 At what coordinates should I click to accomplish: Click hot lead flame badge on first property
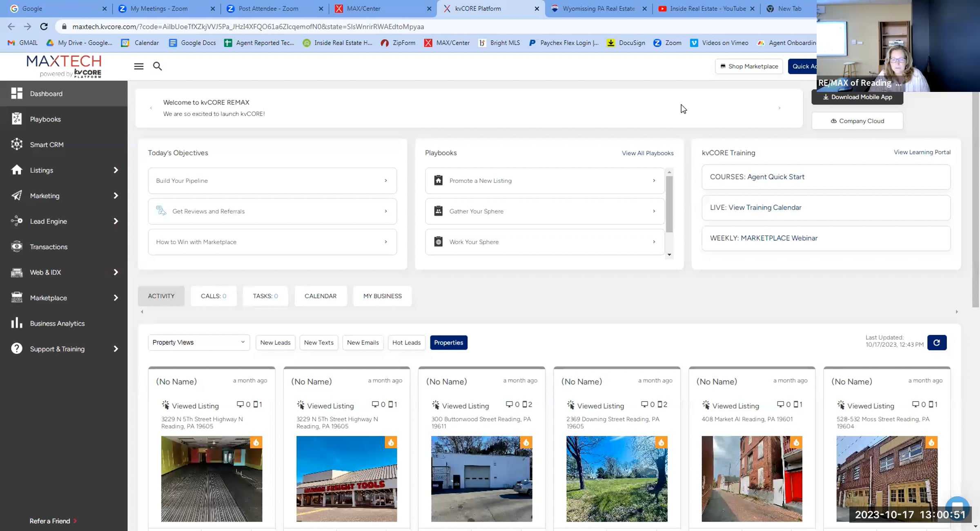256,442
